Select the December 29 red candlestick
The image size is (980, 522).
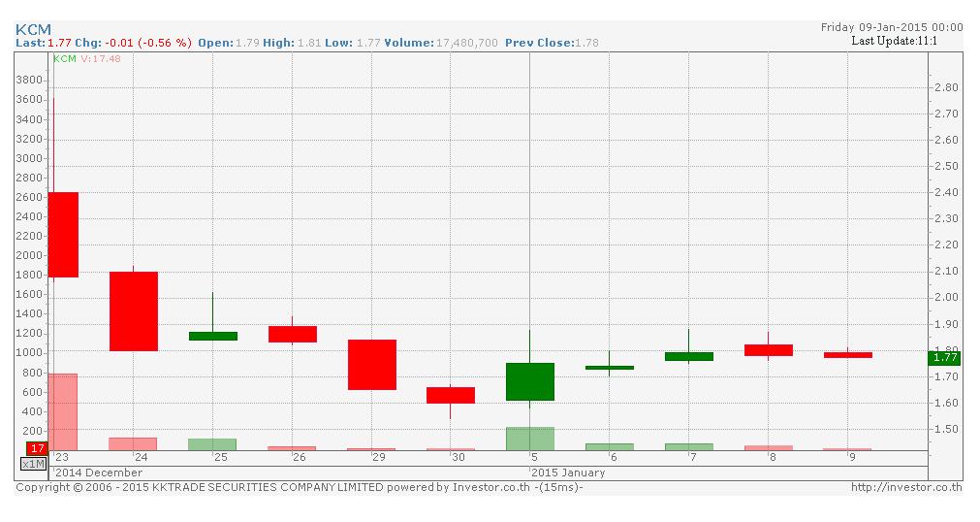tap(372, 365)
